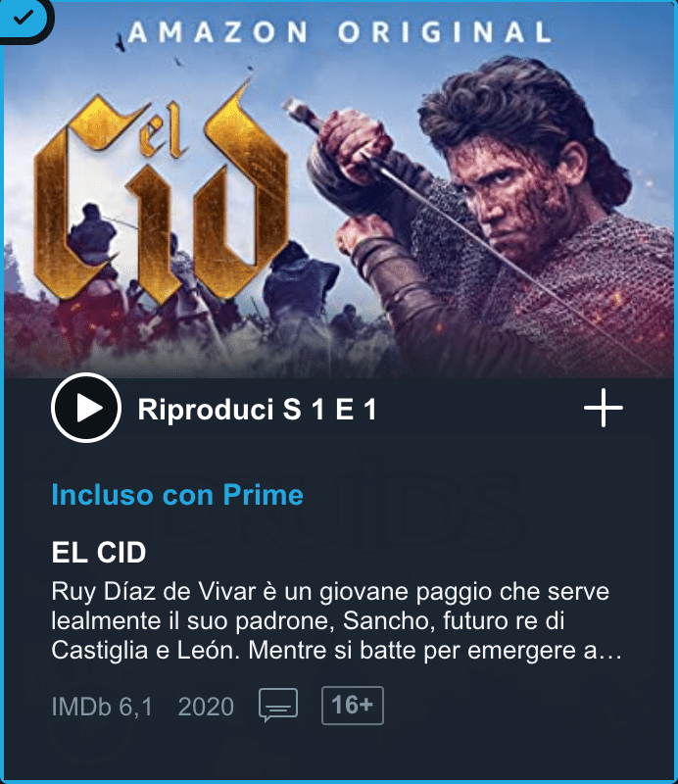This screenshot has width=678, height=784.
Task: Click the subtitles speech-bubble icon
Action: (x=278, y=705)
